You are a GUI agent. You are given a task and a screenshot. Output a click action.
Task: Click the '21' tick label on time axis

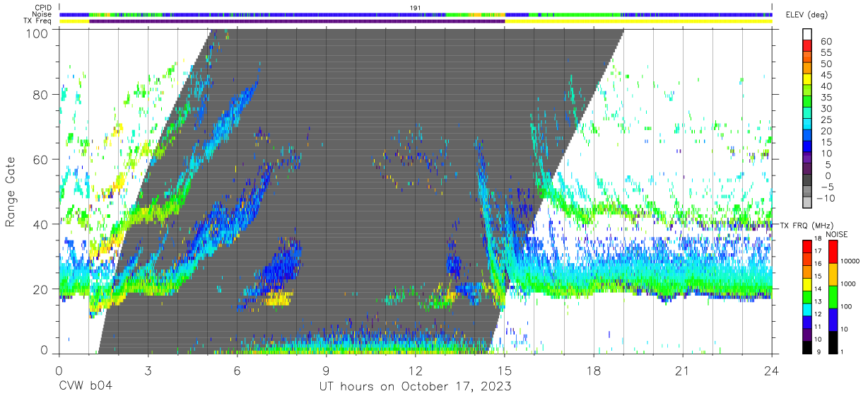[683, 371]
